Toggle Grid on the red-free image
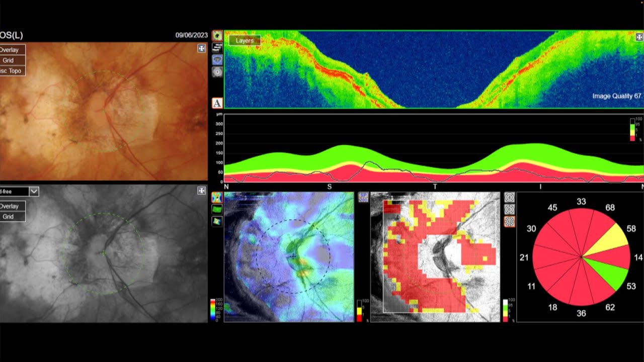 12,217
